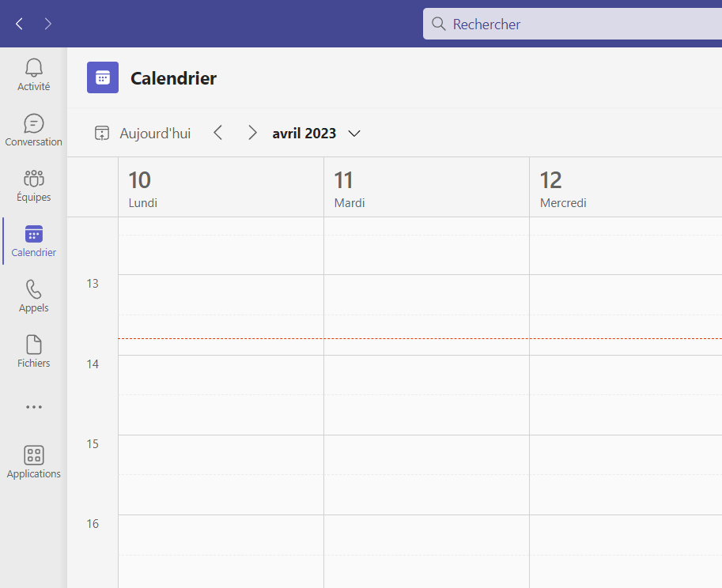The width and height of the screenshot is (722, 588).
Task: Select the 11 Mardi day header
Action: click(426, 187)
